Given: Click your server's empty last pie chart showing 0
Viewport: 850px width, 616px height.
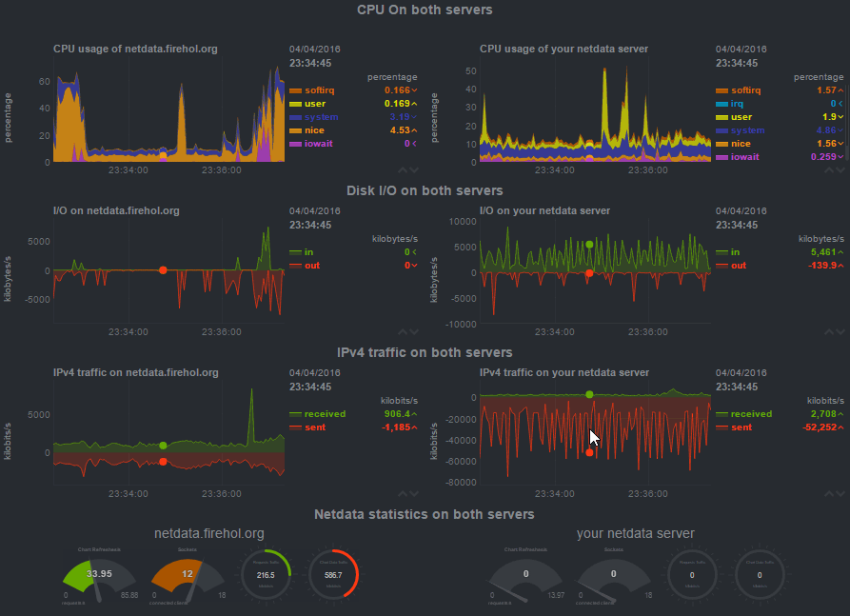Looking at the screenshot, I should click(759, 575).
